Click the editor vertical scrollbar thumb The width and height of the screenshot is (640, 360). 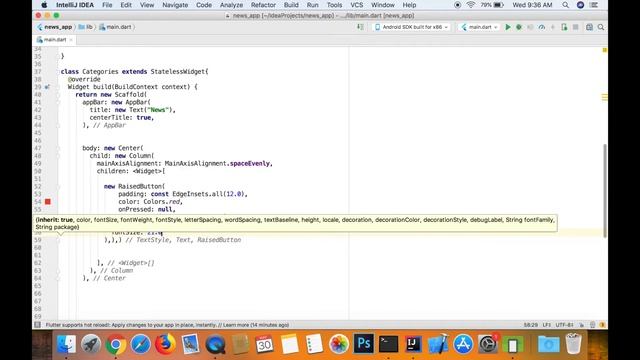pos(604,191)
